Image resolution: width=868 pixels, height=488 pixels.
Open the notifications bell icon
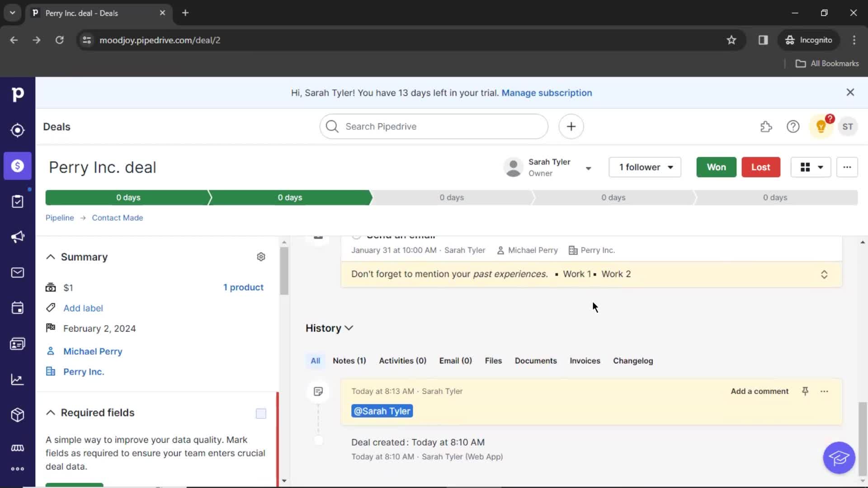821,127
